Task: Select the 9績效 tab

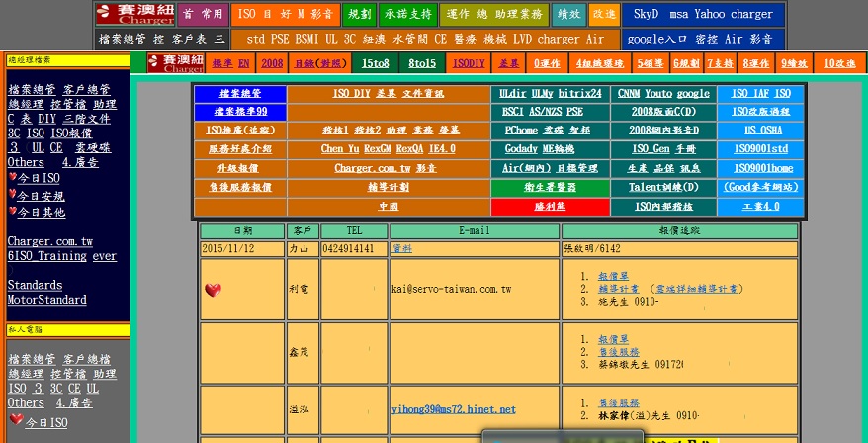Action: tap(795, 63)
